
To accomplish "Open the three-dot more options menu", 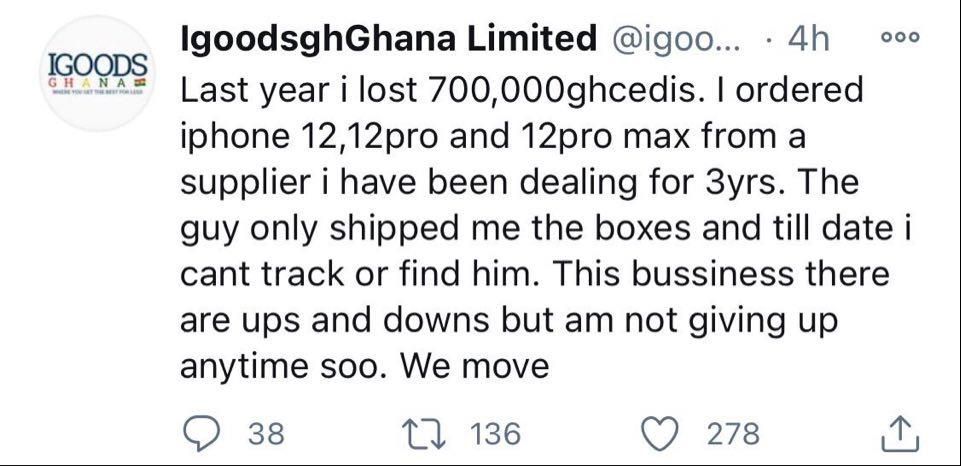I will (x=899, y=38).
